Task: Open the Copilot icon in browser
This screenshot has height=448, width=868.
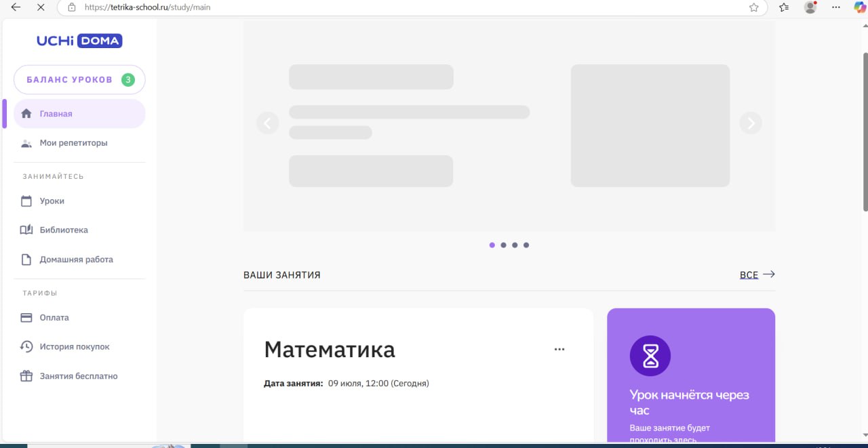Action: click(859, 7)
